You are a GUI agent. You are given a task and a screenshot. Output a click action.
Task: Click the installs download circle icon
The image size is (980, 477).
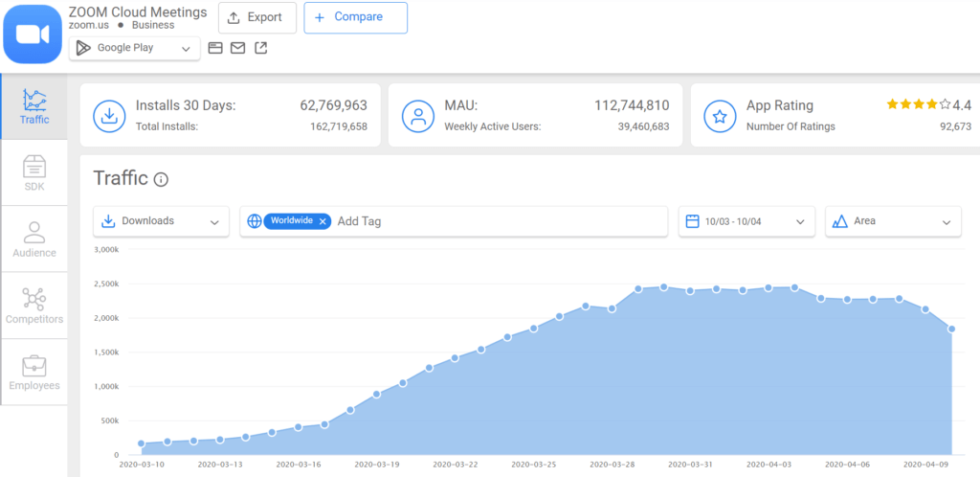pos(109,116)
